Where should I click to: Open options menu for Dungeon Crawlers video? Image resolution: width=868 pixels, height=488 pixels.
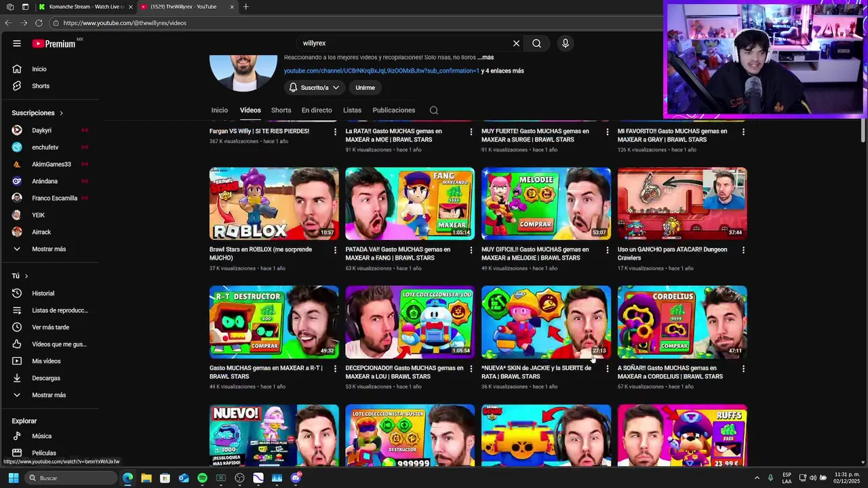tap(743, 250)
